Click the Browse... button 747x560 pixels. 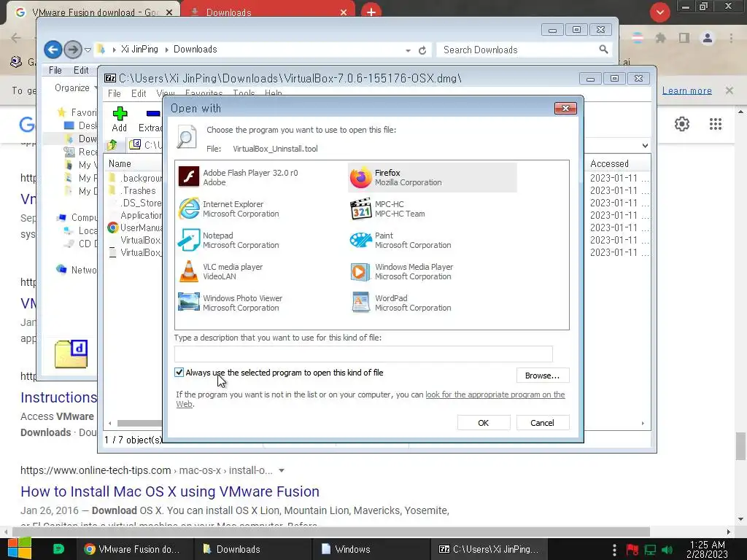542,376
